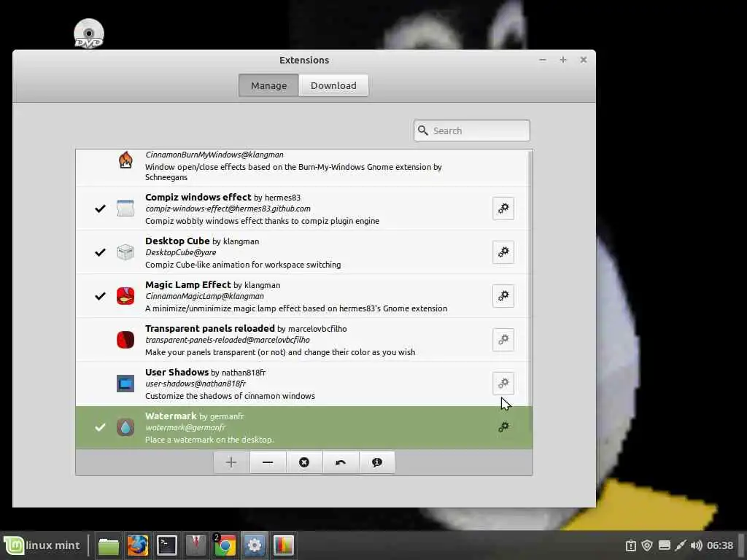Click 'DesktopCube@yare' identifier text
The width and height of the screenshot is (747, 560).
(x=181, y=252)
